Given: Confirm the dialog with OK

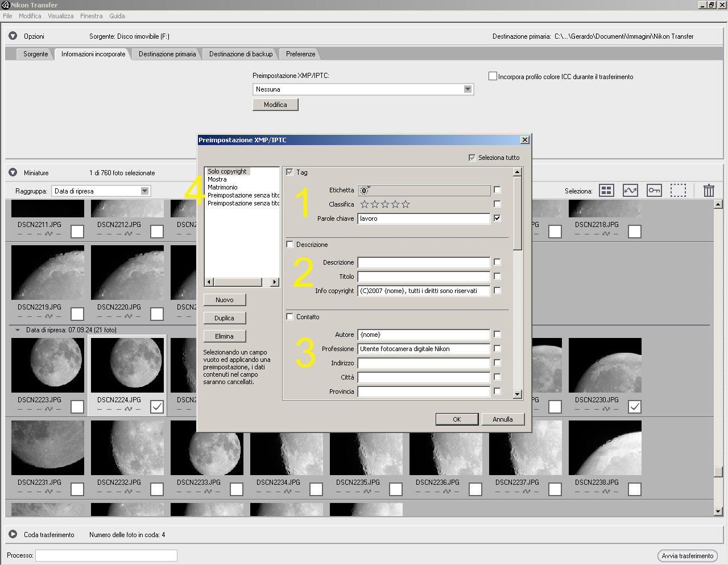Looking at the screenshot, I should point(457,419).
